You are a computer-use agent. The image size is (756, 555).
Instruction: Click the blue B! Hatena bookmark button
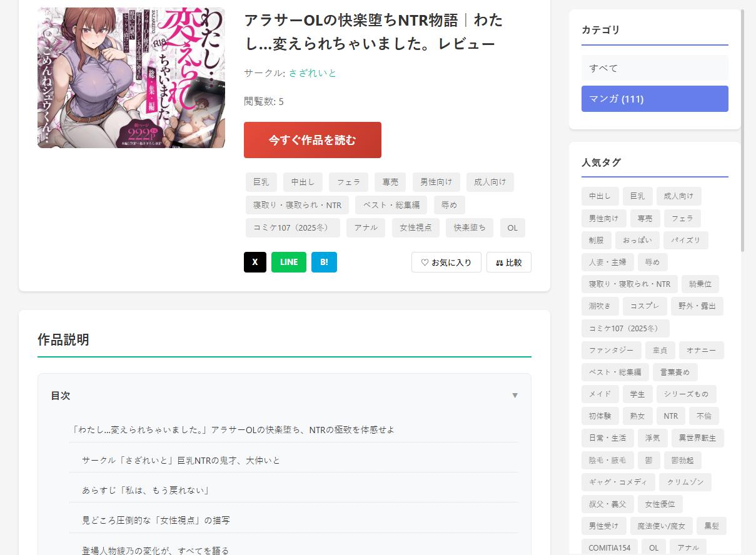pos(324,262)
